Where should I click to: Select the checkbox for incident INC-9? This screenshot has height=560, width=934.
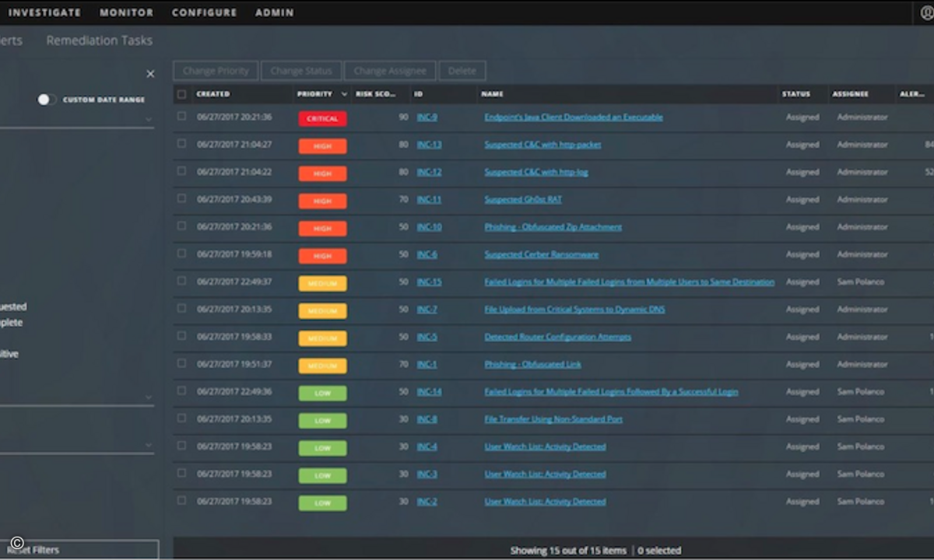point(182,117)
